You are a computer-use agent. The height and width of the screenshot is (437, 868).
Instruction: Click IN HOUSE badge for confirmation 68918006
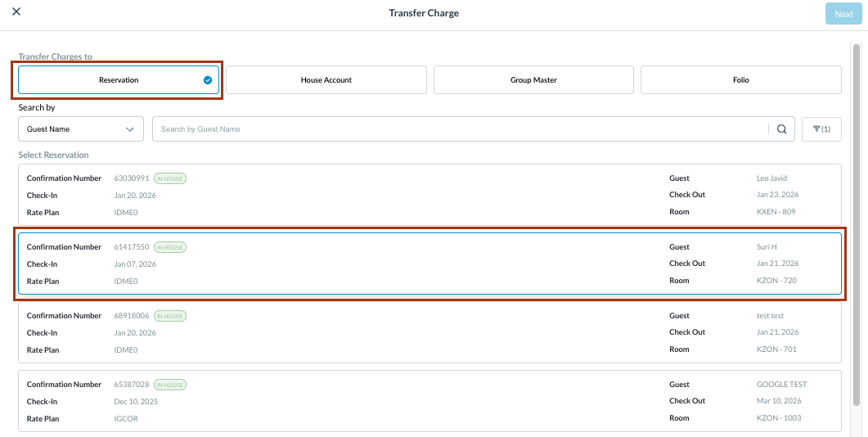[170, 316]
